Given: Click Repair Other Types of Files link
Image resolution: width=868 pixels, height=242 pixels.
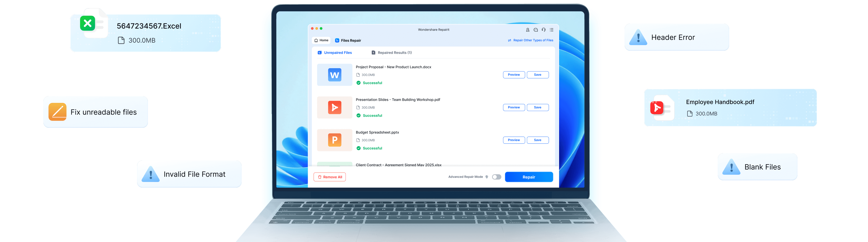Looking at the screenshot, I should (x=531, y=40).
